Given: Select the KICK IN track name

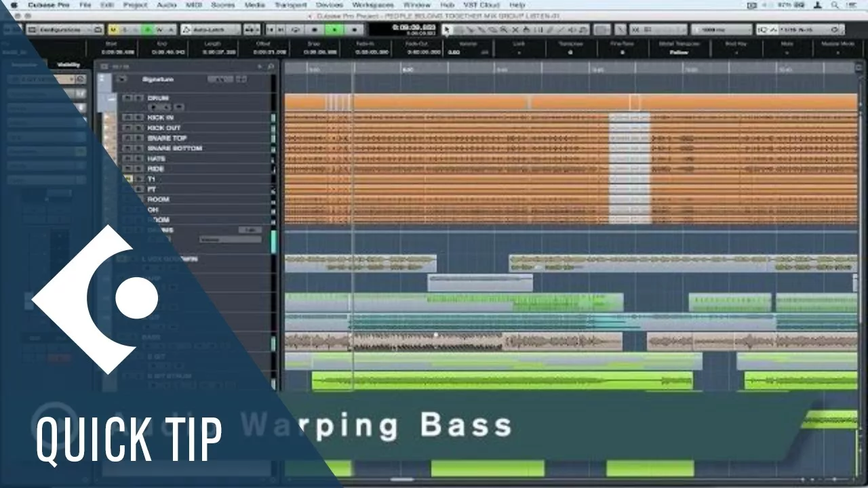Looking at the screenshot, I should (x=161, y=117).
